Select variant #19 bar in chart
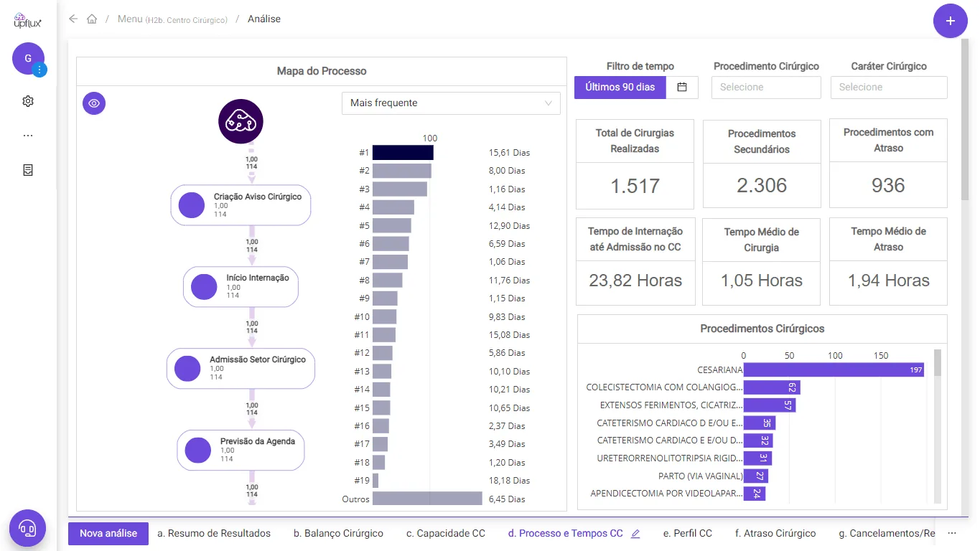 pos(375,481)
